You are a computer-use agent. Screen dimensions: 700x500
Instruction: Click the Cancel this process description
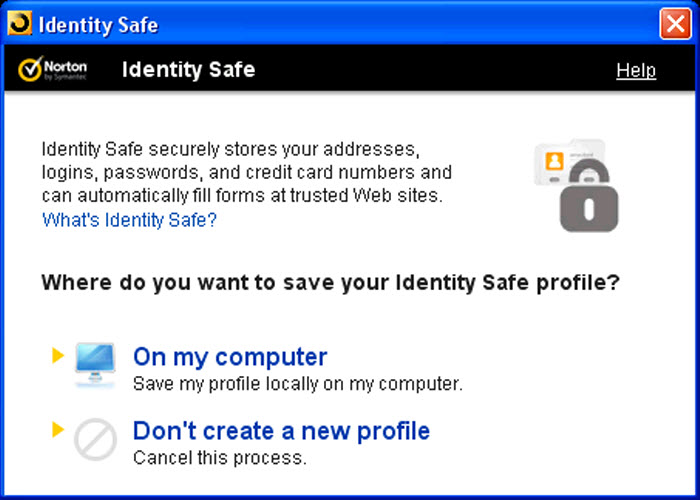219,458
